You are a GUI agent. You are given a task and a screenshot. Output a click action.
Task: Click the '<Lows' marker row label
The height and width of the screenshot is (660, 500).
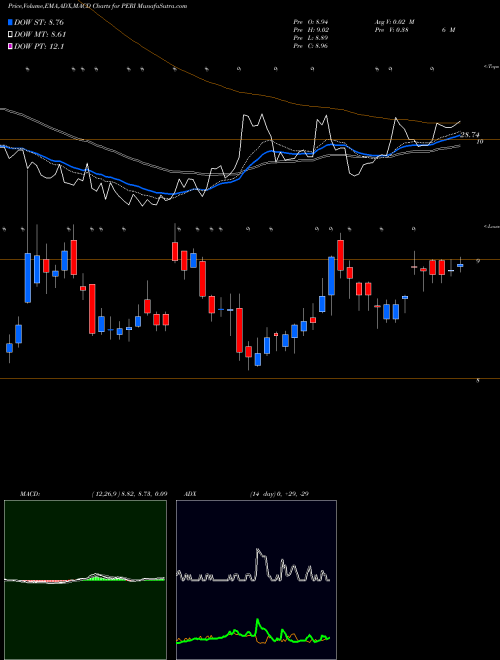491,226
